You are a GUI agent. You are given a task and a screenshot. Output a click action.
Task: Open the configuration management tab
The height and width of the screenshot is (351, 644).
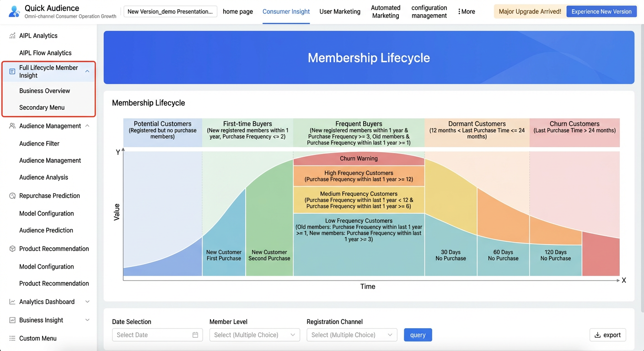tap(429, 11)
